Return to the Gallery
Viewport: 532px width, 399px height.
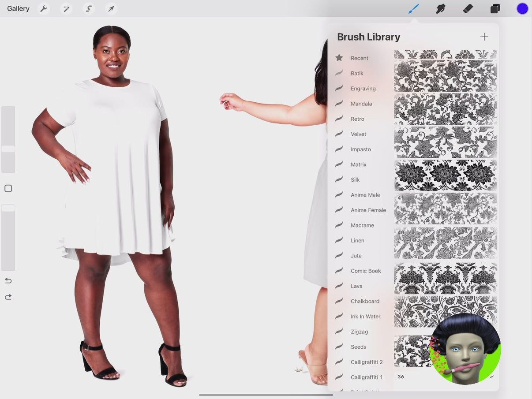[18, 9]
